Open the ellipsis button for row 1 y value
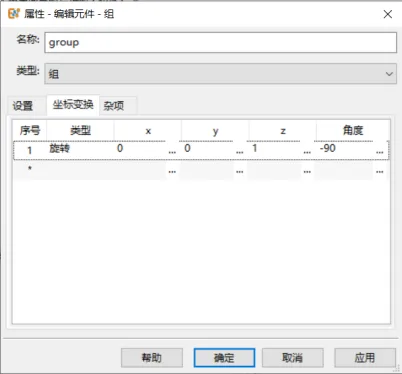 [x=240, y=151]
